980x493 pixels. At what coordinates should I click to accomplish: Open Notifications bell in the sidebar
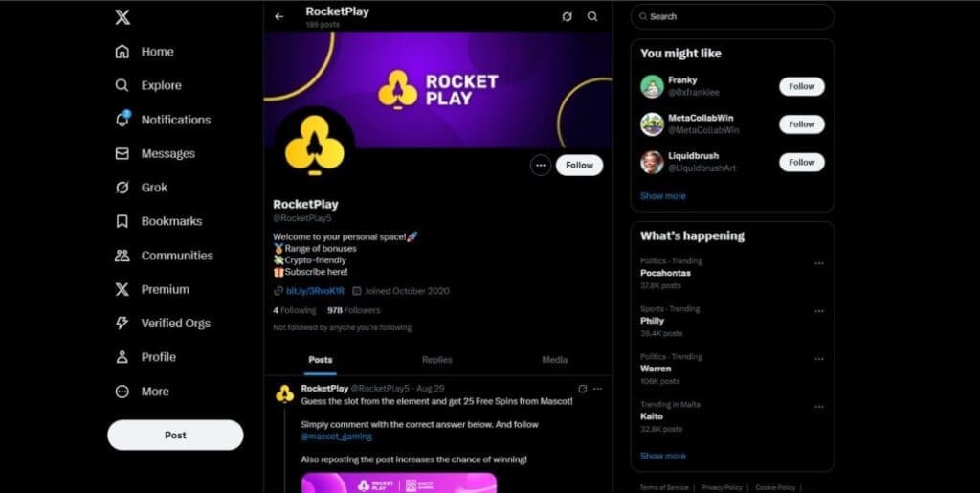pos(122,120)
